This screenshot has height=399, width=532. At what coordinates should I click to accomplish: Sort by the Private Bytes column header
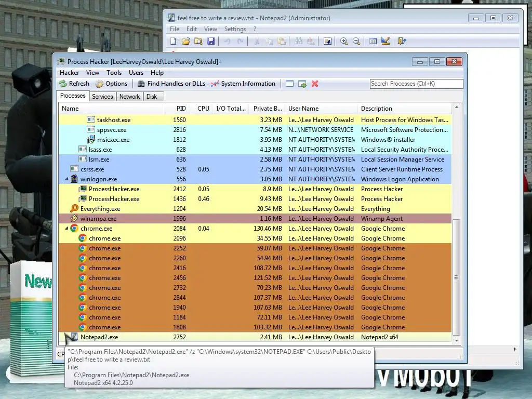pos(267,109)
